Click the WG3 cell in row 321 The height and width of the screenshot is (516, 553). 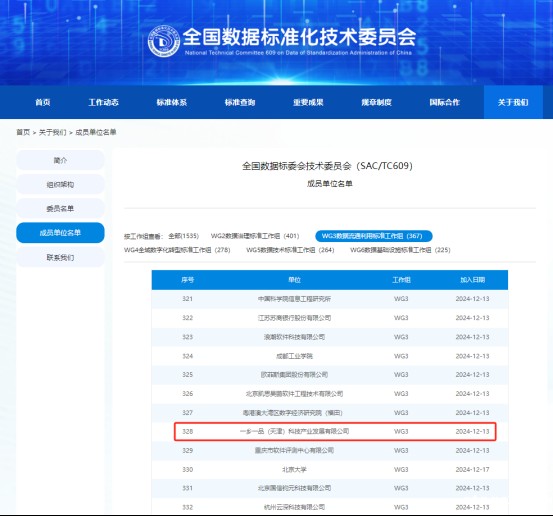pyautogui.click(x=401, y=299)
